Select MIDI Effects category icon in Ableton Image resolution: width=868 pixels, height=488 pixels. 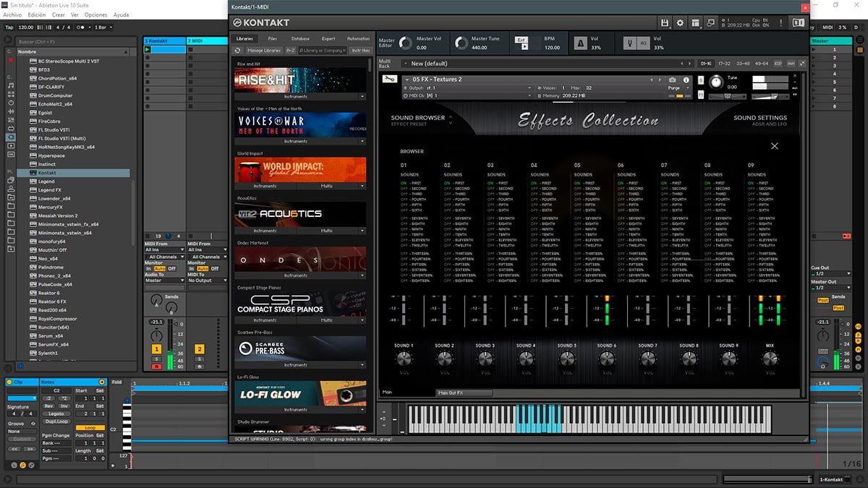11,120
